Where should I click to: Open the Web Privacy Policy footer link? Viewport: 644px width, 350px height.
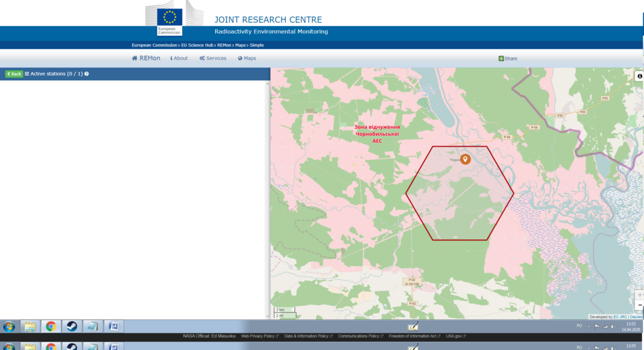259,336
